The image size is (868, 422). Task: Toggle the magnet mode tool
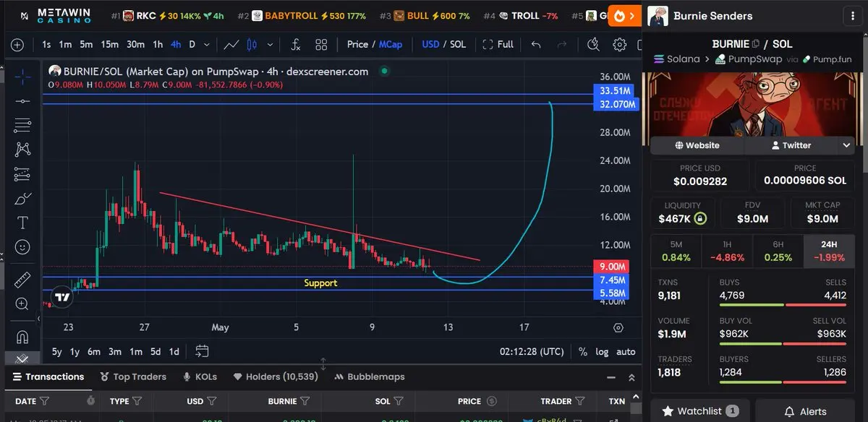[22, 337]
